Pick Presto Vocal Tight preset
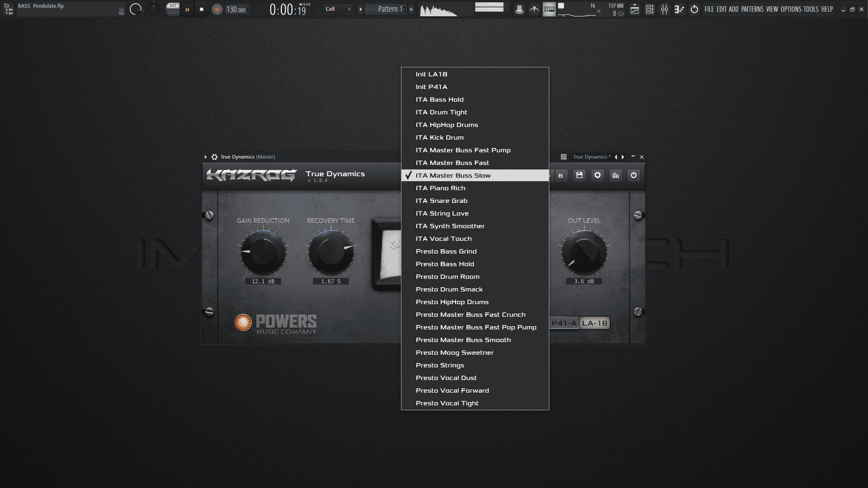Screen dimensions: 868x488 coord(475,403)
